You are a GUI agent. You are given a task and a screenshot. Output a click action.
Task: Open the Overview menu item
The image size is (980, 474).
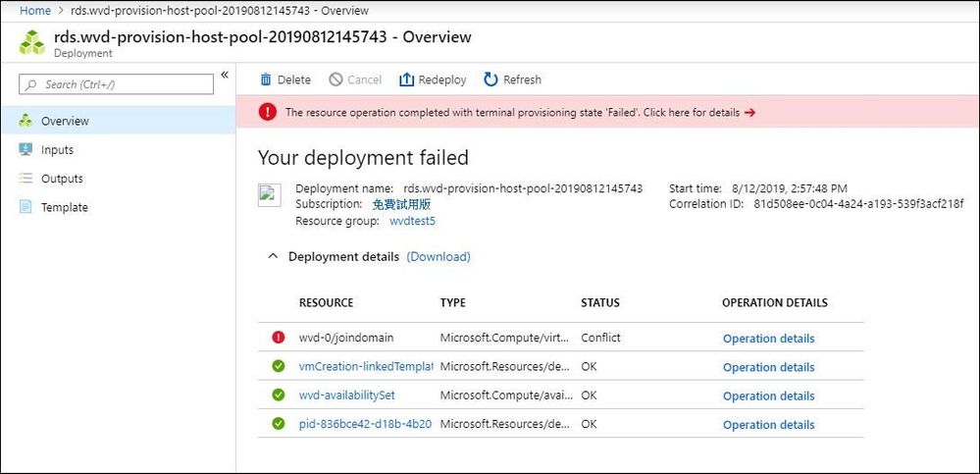[x=118, y=121]
